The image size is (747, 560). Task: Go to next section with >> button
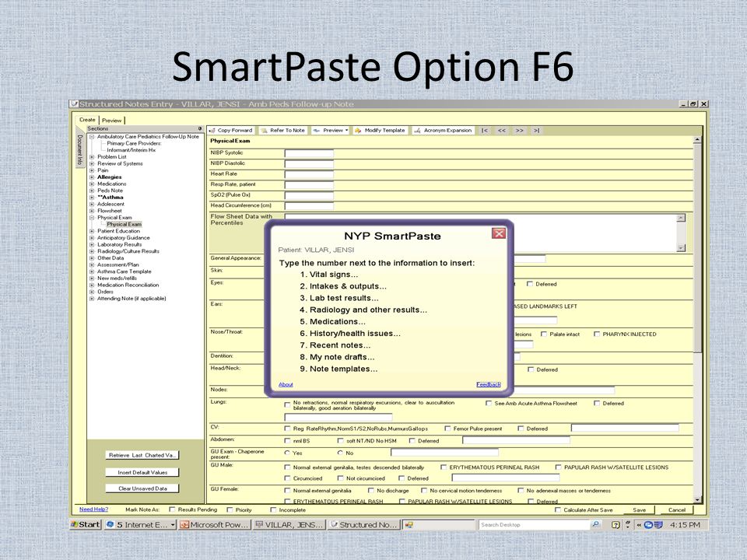[x=519, y=131]
